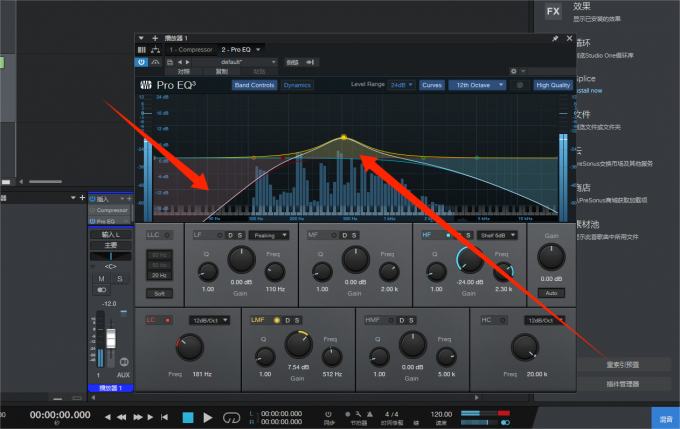Image resolution: width=680 pixels, height=429 pixels.
Task: Toggle HMF band D button
Action: coord(402,320)
